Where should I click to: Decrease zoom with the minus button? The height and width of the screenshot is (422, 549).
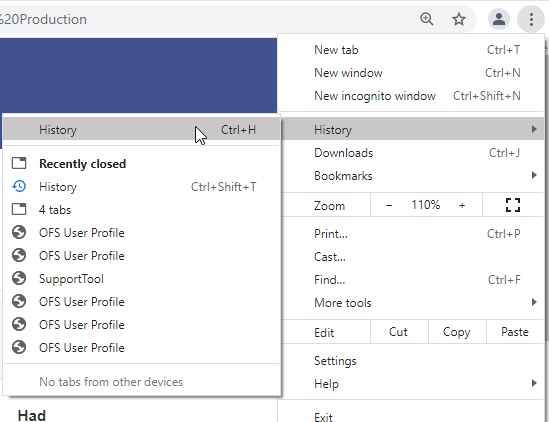[x=389, y=205]
